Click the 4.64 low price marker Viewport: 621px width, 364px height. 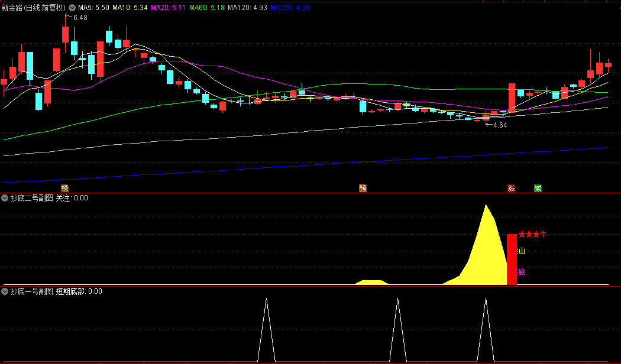click(x=500, y=125)
